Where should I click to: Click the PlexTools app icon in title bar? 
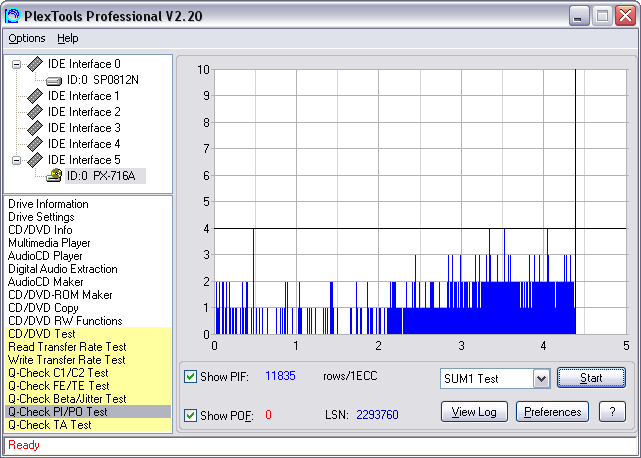12,16
